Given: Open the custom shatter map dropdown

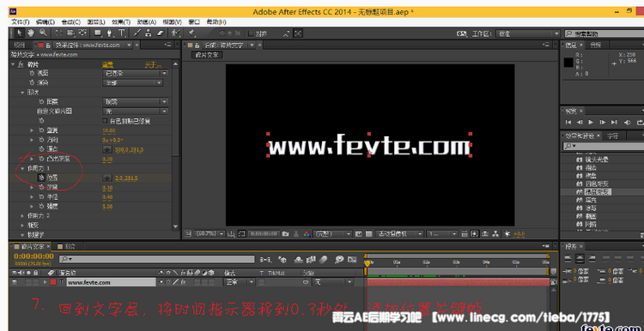Looking at the screenshot, I should coord(135,111).
